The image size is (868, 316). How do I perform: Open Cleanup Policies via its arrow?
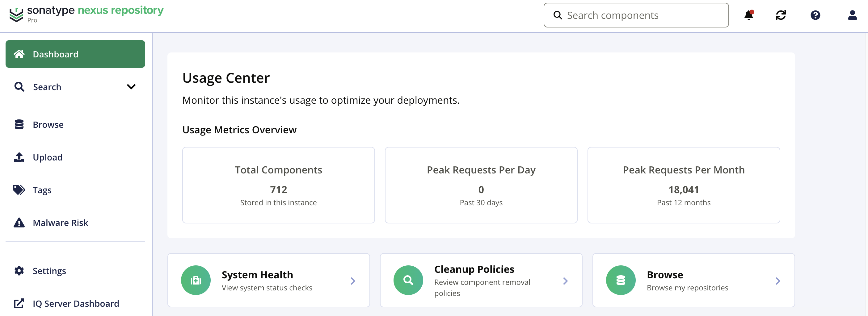click(565, 281)
